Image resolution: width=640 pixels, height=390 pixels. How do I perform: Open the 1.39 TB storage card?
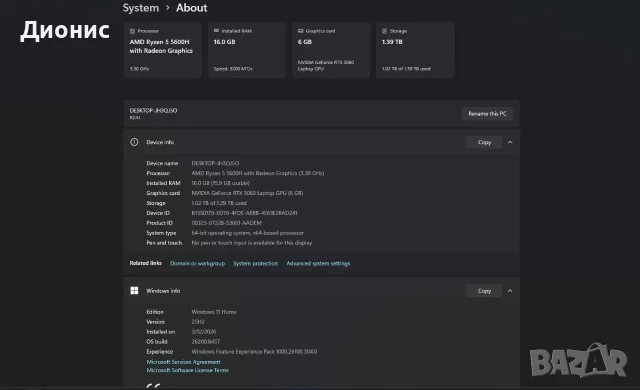pos(415,50)
